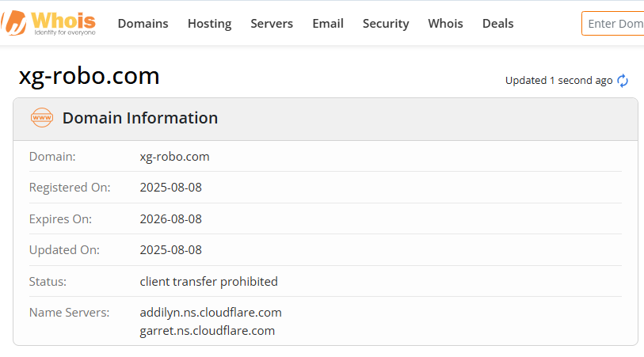The image size is (644, 357).
Task: Click the xg-robo.com page heading
Action: click(90, 76)
